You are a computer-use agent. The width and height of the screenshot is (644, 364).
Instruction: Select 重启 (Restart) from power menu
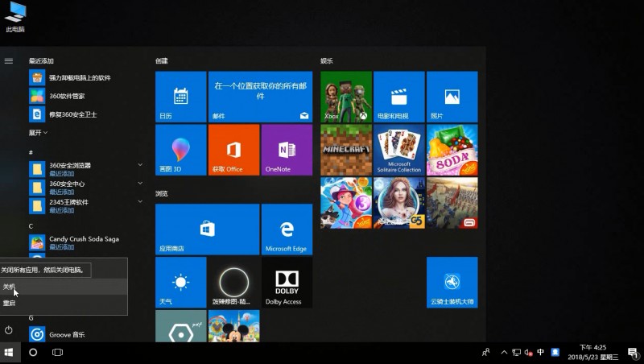point(64,303)
